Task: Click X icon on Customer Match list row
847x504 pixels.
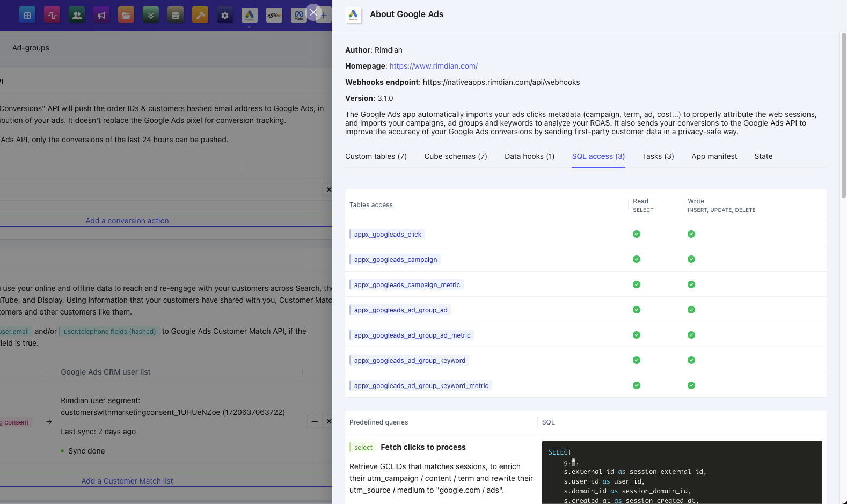Action: pos(329,421)
